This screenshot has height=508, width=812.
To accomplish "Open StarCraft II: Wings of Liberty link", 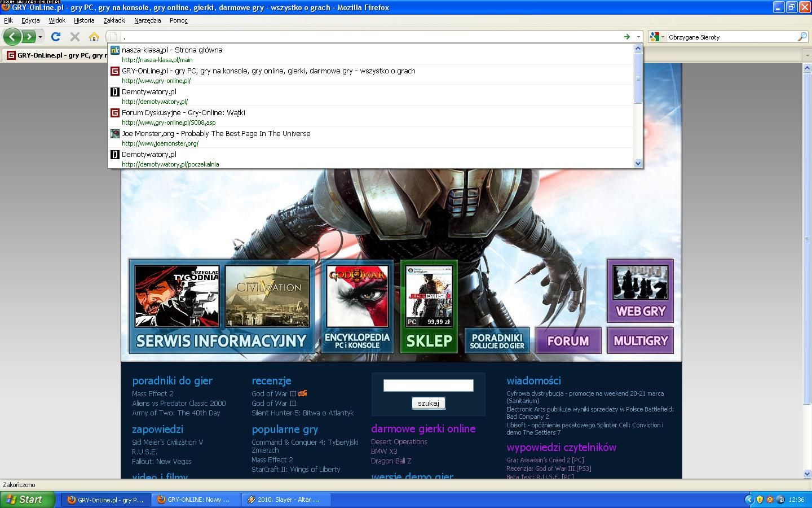I will [296, 470].
